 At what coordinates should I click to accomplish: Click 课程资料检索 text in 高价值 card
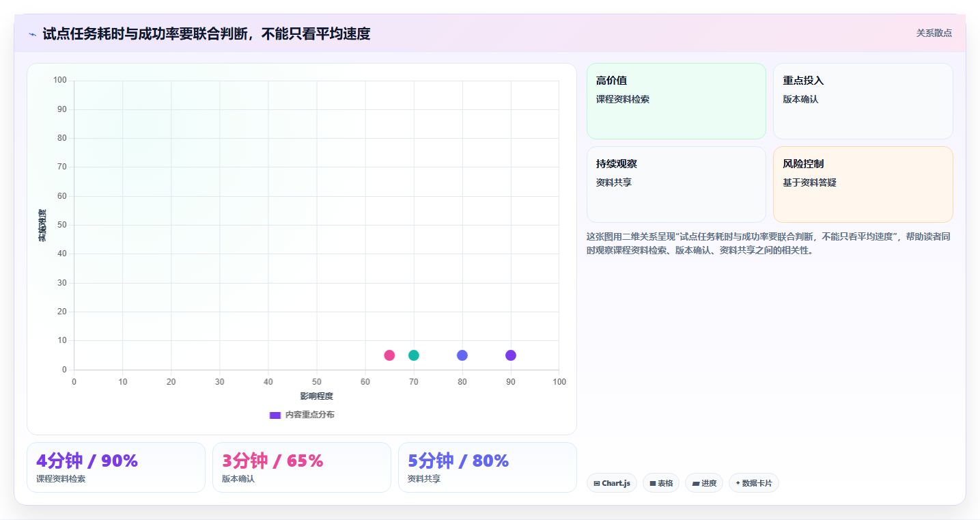(623, 99)
